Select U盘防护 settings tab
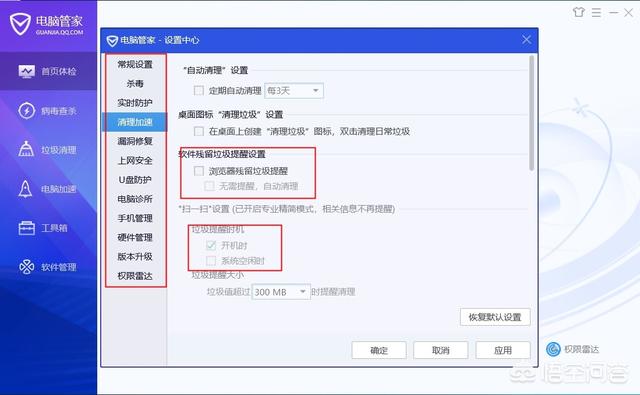The height and width of the screenshot is (395, 640). pyautogui.click(x=135, y=180)
